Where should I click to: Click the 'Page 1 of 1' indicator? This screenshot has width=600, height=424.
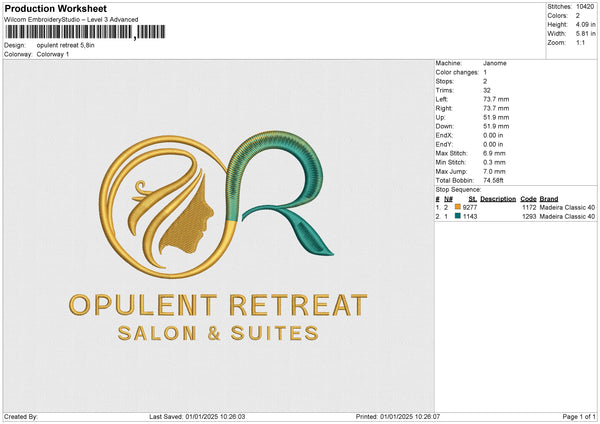point(579,417)
